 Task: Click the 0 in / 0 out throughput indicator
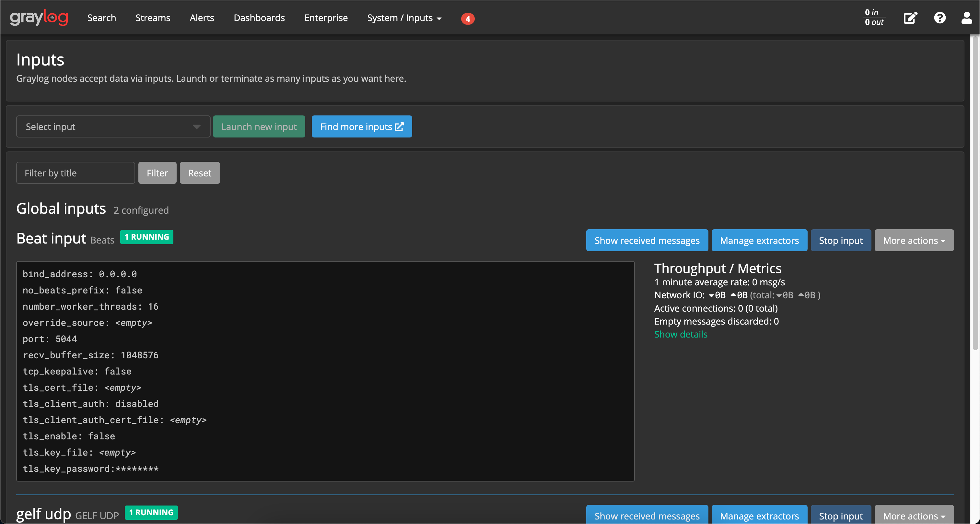(x=873, y=17)
